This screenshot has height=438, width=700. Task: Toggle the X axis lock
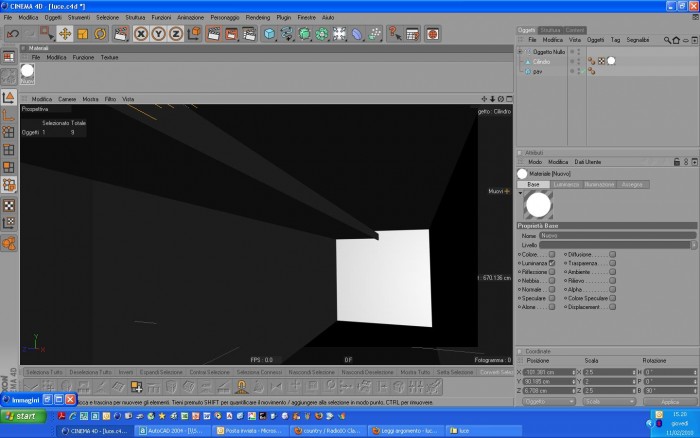click(x=141, y=34)
